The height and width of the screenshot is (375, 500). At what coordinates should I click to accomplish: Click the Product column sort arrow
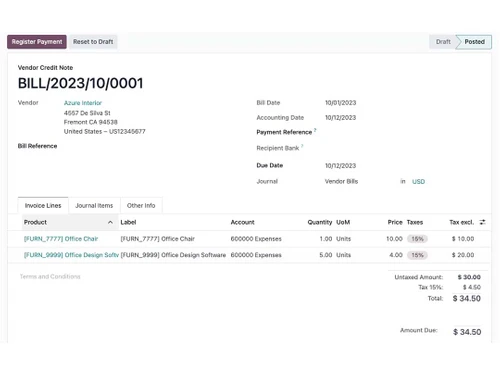pyautogui.click(x=110, y=222)
